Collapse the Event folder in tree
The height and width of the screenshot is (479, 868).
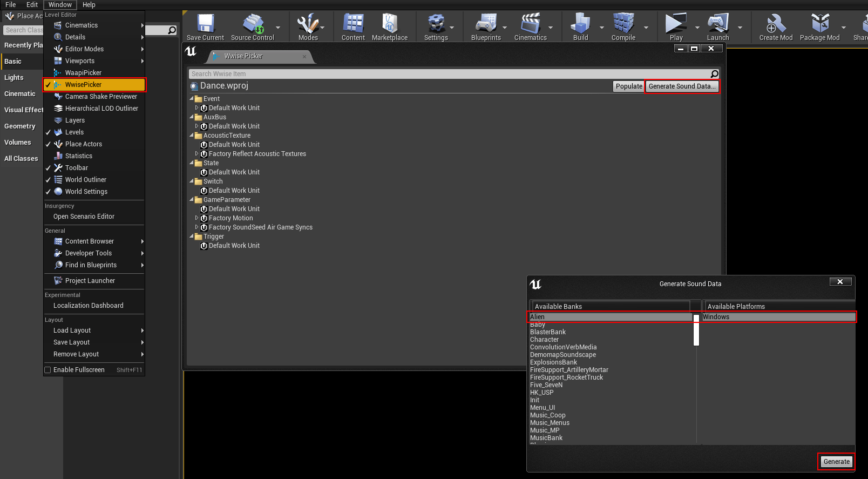(192, 99)
